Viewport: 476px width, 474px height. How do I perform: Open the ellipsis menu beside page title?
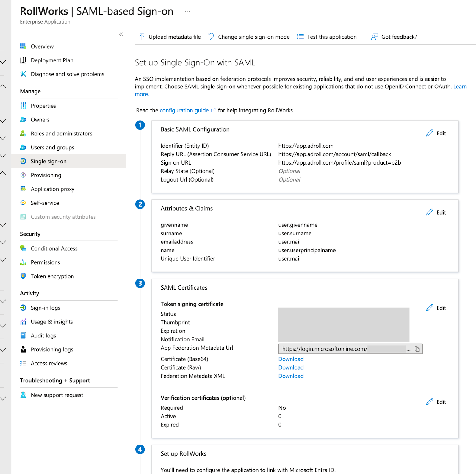pyautogui.click(x=187, y=11)
